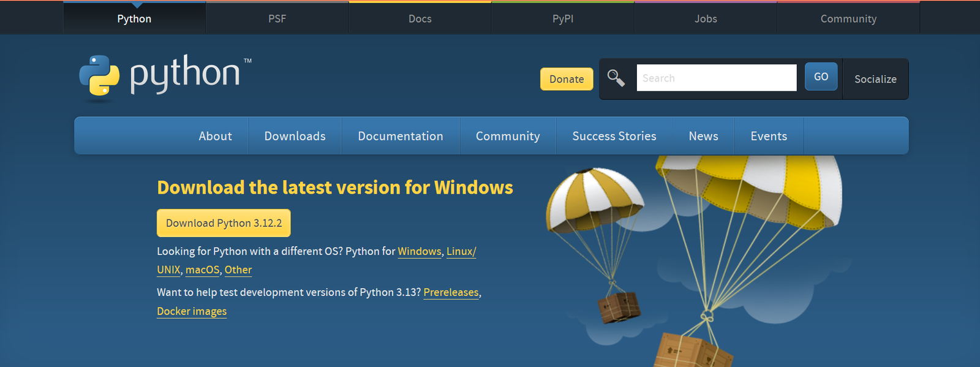
Task: Open the Socialize menu
Action: [875, 79]
